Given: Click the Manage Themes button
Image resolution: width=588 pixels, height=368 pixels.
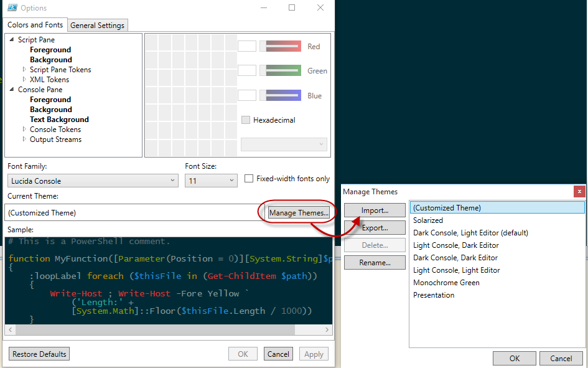Looking at the screenshot, I should point(299,213).
